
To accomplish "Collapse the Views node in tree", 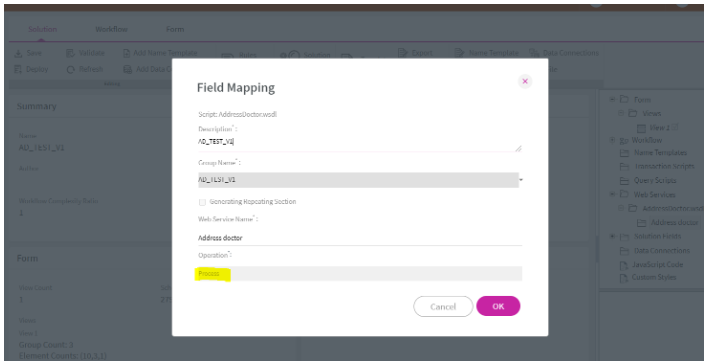I will pyautogui.click(x=621, y=113).
